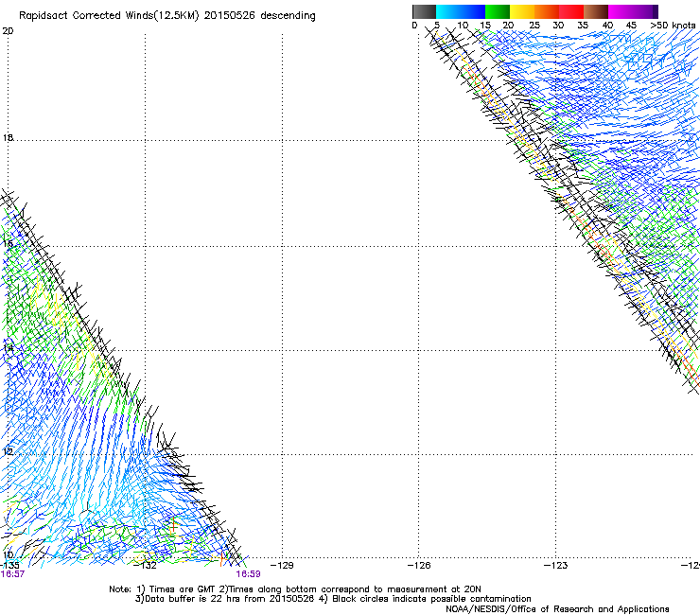This screenshot has width=700, height=615.
Task: Click the cyan 5-10 knots color swatch
Action: point(448,11)
